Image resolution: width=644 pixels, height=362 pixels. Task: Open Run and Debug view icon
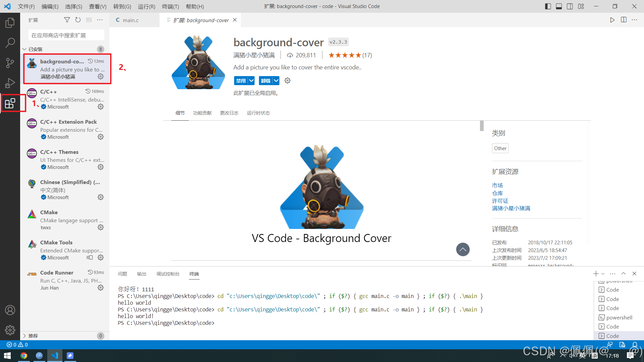point(10,83)
